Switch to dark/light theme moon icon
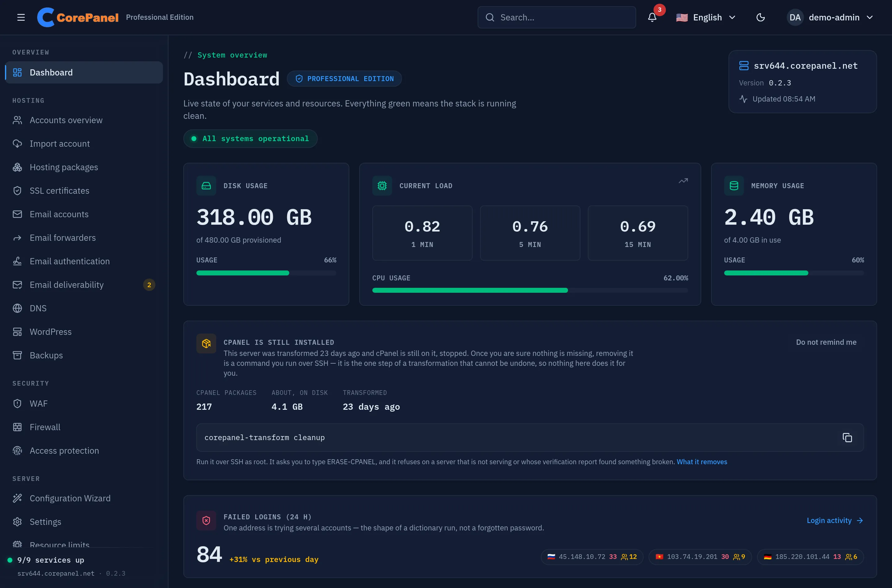 pos(761,17)
